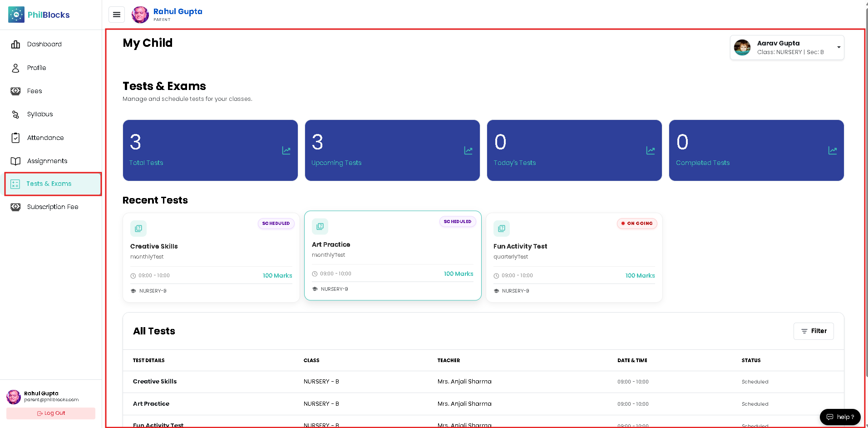Select Tests & Exams in sidebar
The width and height of the screenshot is (868, 428).
(53, 184)
